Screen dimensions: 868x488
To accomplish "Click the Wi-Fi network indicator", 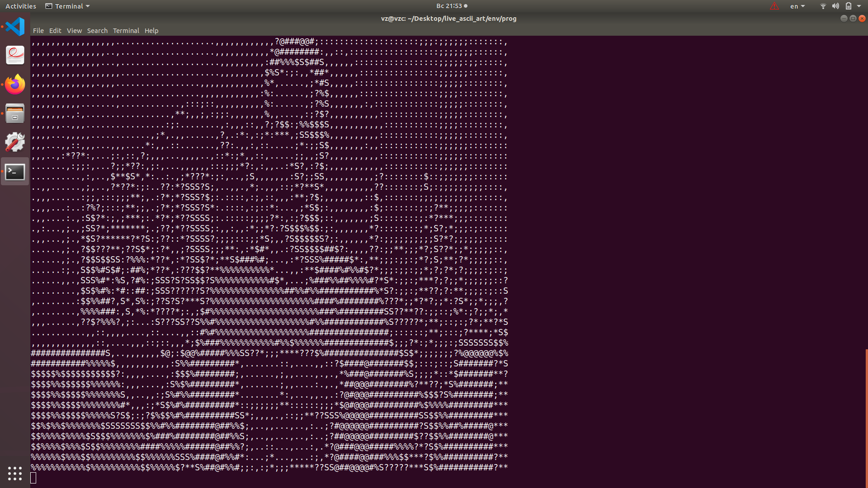I will pos(823,6).
